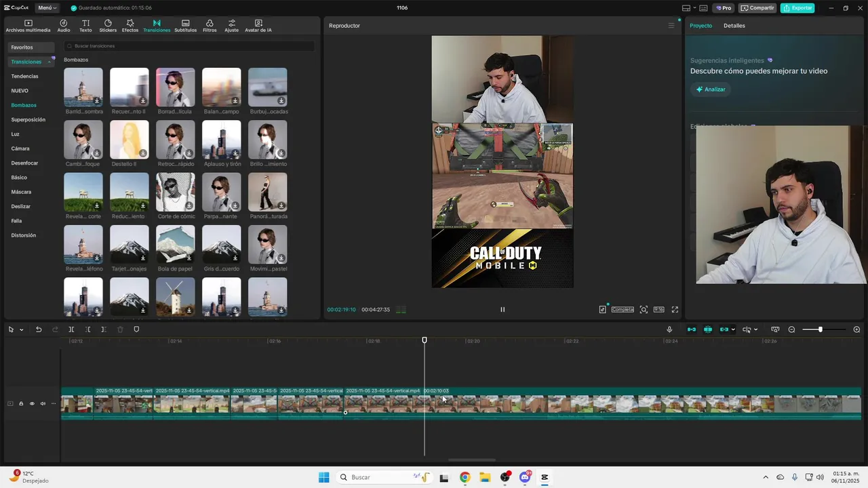The height and width of the screenshot is (488, 868).
Task: Delete selected clip with trash icon
Action: (120, 329)
